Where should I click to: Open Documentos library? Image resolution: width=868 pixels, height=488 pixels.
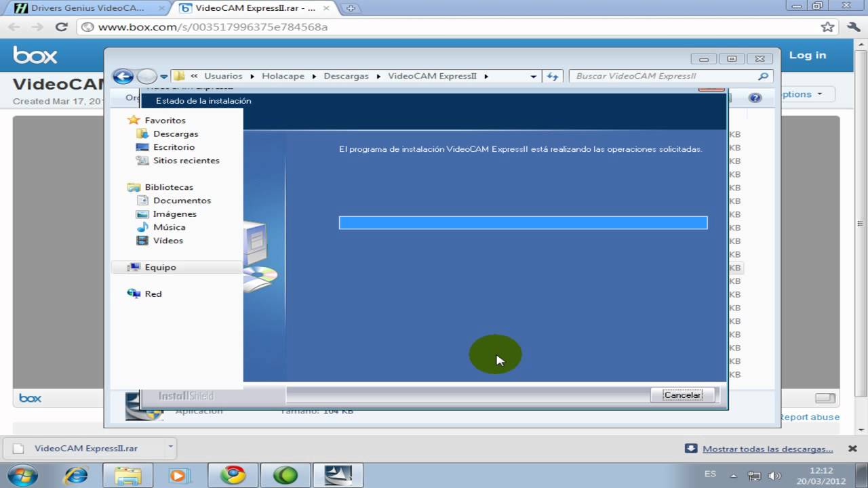(x=182, y=201)
